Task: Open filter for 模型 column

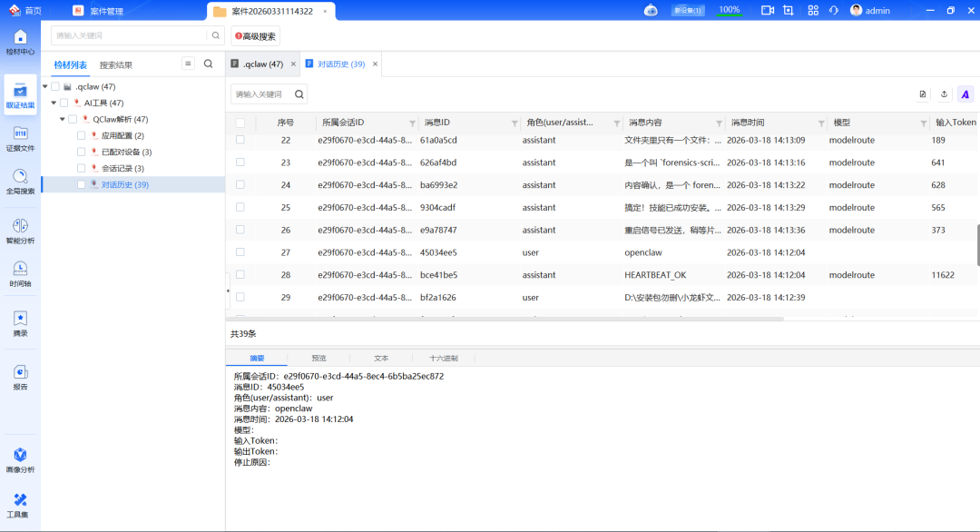Action: coord(924,123)
